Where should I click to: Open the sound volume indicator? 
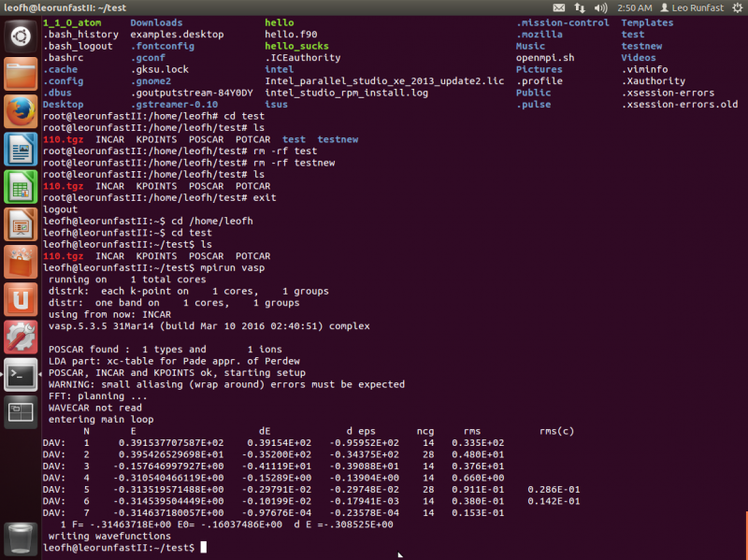click(x=600, y=7)
